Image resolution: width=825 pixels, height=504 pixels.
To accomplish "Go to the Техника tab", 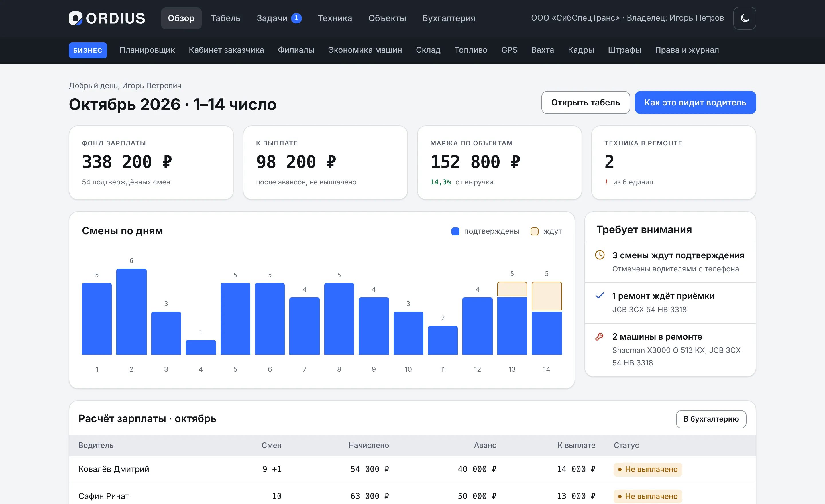I will [335, 18].
